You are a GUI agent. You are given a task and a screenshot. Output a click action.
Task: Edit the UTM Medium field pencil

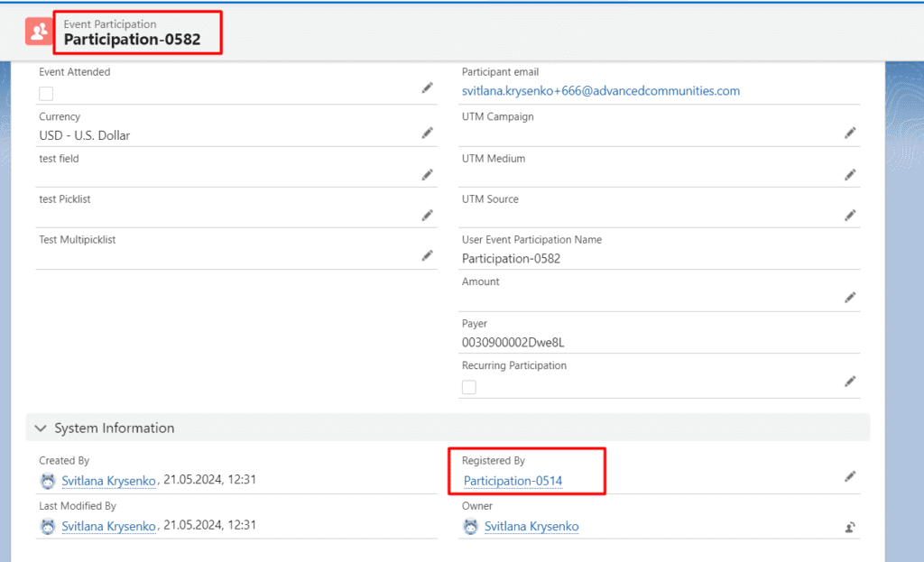849,174
